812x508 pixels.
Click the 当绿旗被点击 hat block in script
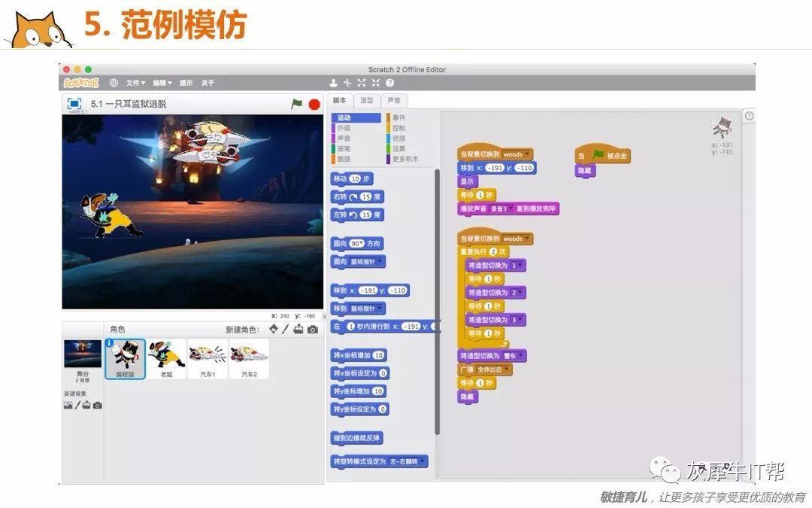coord(602,154)
